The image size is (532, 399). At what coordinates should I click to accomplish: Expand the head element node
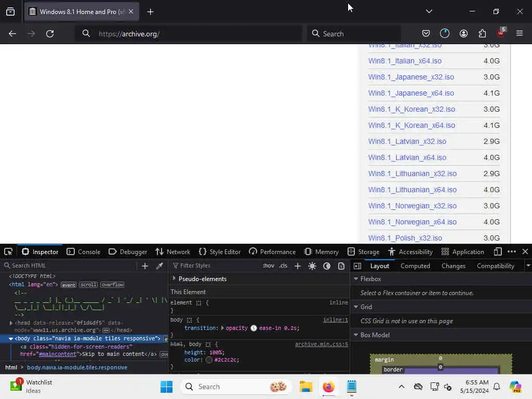[x=11, y=323]
